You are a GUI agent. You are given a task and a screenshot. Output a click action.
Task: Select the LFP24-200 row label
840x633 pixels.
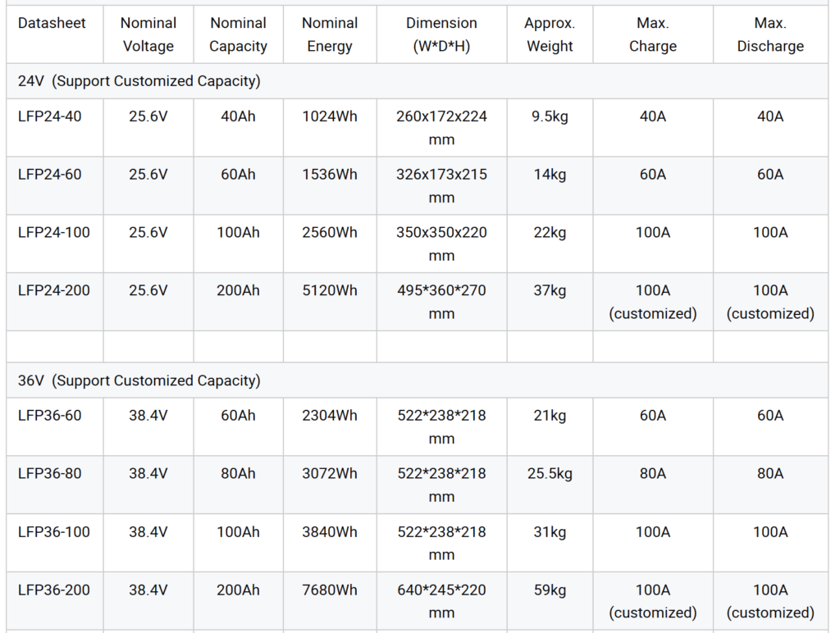54,291
